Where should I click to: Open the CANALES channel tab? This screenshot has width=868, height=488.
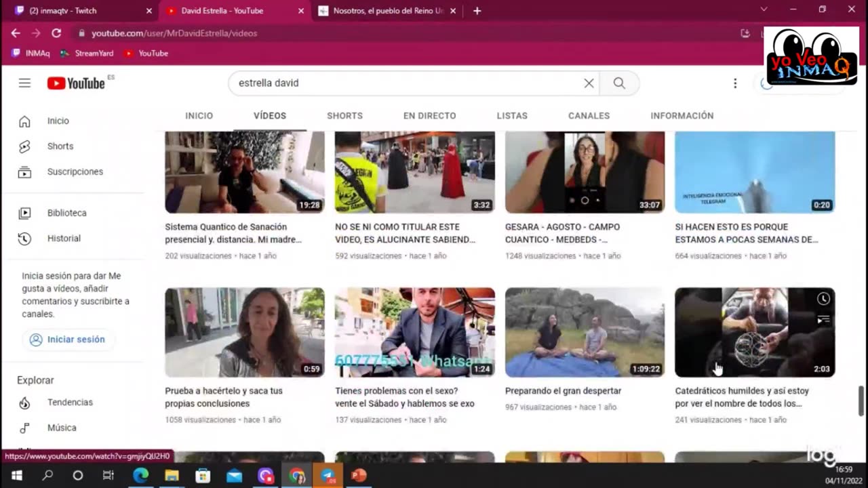pos(589,116)
